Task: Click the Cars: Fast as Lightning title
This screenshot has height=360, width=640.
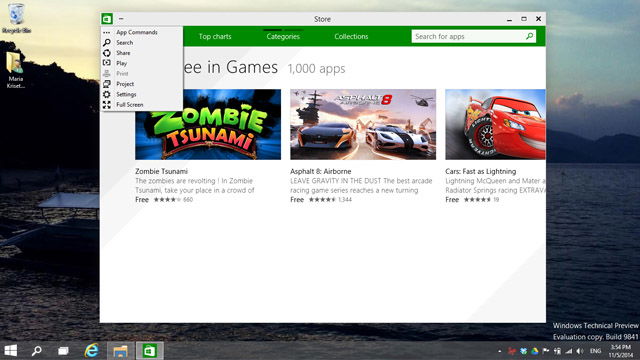Action: point(480,171)
